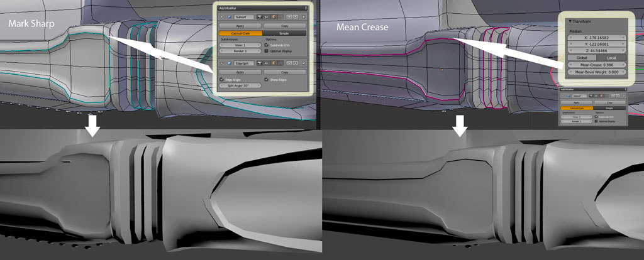Copy the EdgeSplit modifier
This screenshot has height=260, width=644.
point(285,72)
